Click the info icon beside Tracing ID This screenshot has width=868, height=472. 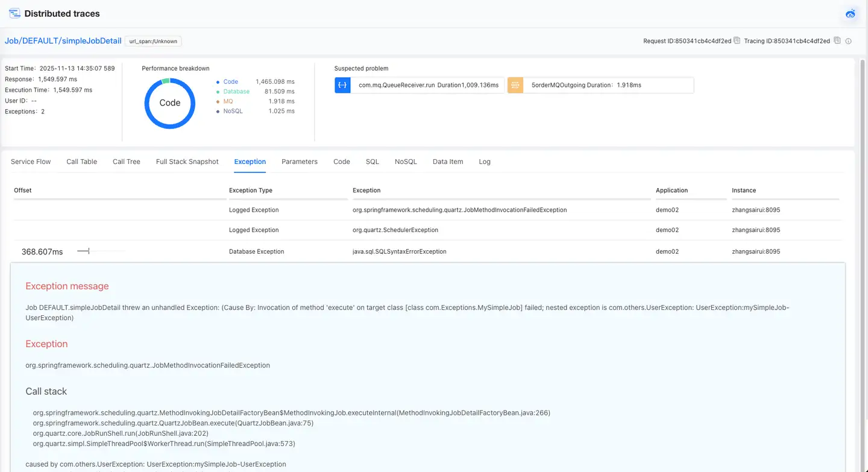point(848,41)
